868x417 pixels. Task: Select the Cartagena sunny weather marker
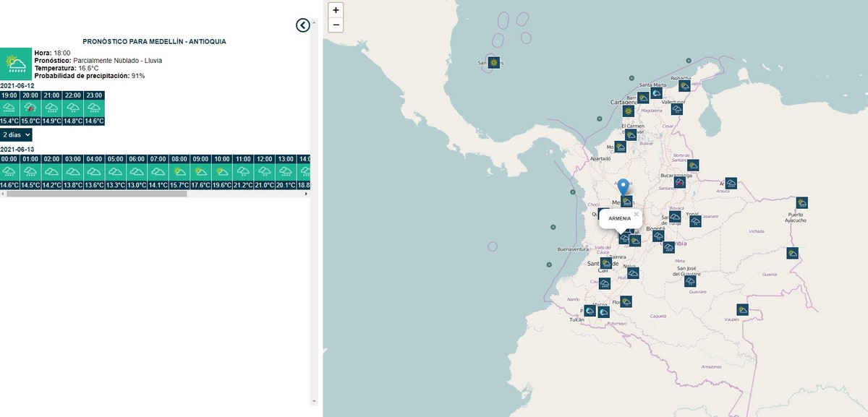point(627,111)
